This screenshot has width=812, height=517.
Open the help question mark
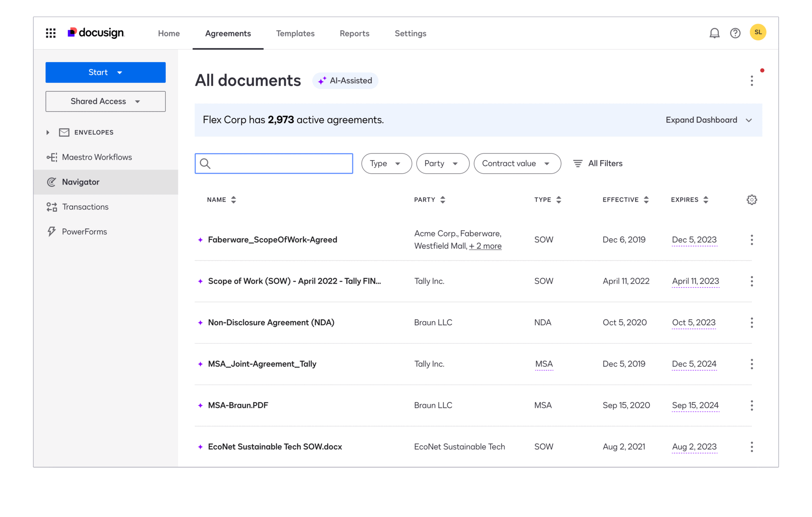(x=735, y=33)
